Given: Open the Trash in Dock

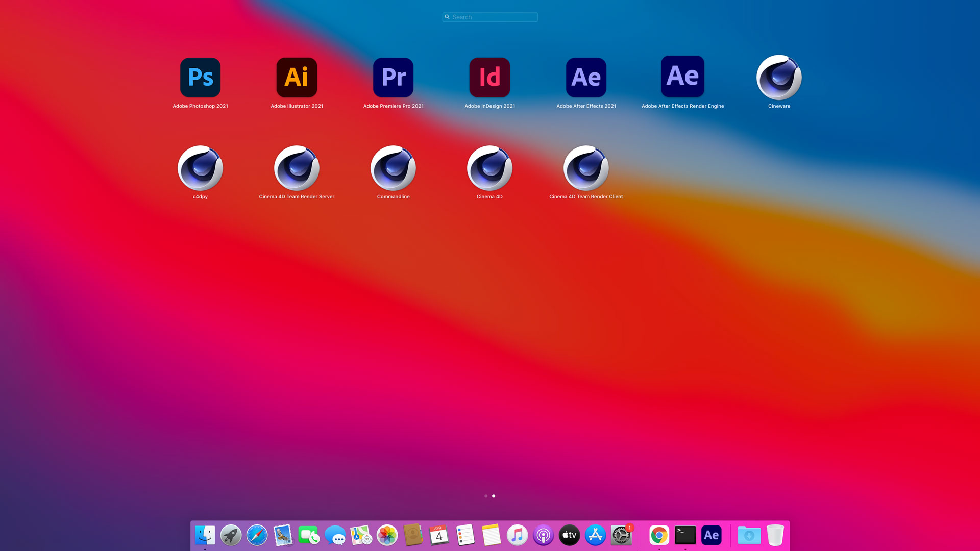Looking at the screenshot, I should coord(775,535).
